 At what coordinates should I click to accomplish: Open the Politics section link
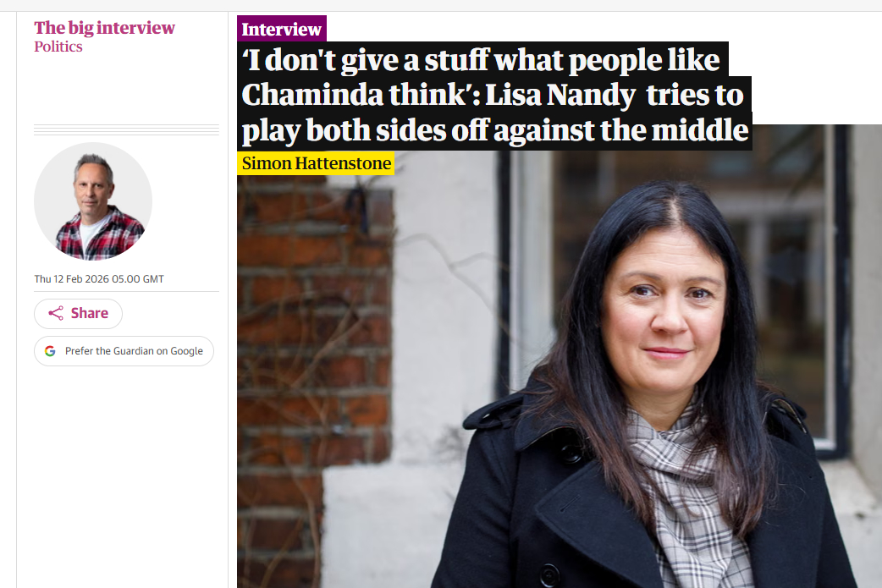pyautogui.click(x=58, y=47)
